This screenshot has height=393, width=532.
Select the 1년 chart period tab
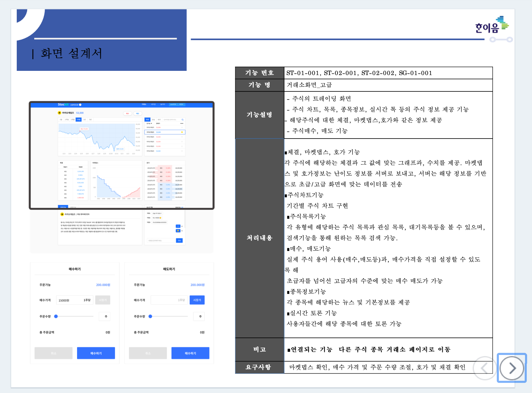84,120
